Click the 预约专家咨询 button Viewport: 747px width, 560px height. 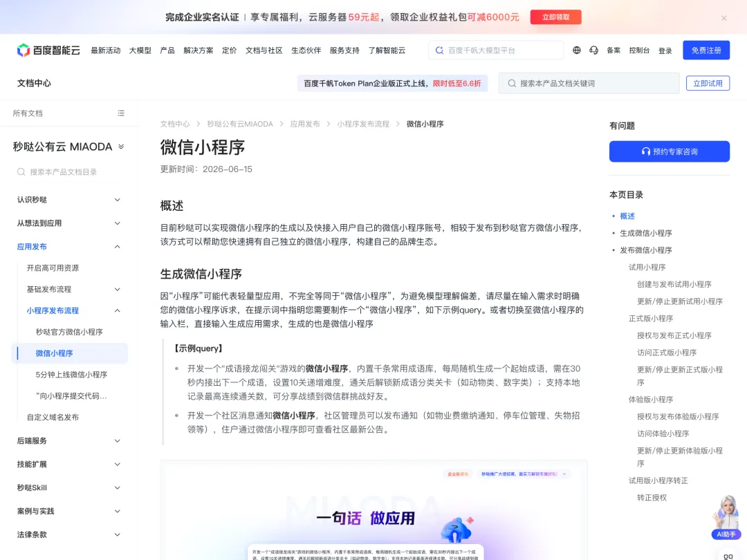click(670, 151)
